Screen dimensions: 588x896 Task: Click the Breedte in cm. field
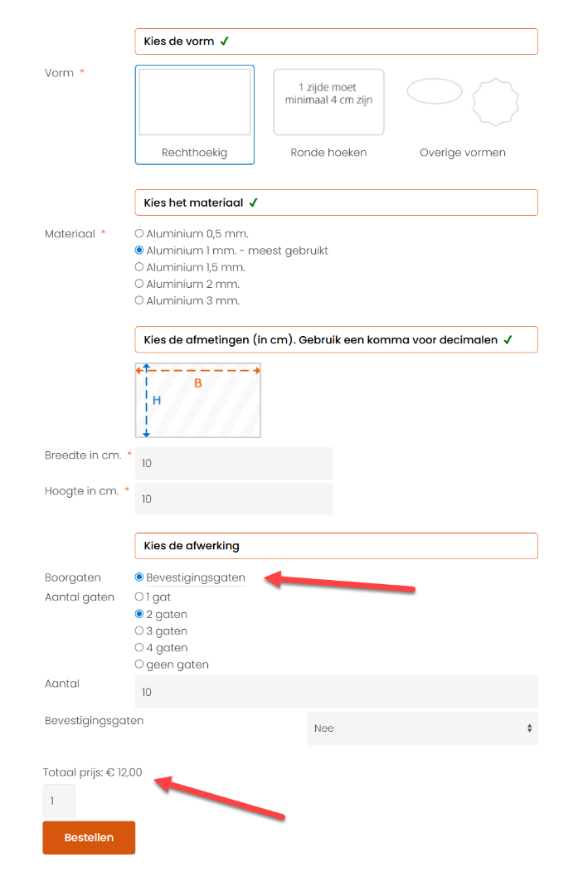[x=234, y=463]
